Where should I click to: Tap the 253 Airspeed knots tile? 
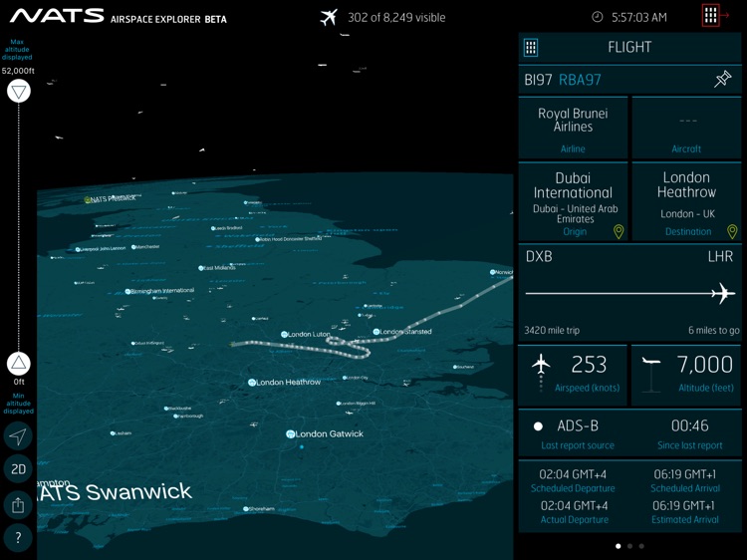click(x=573, y=376)
